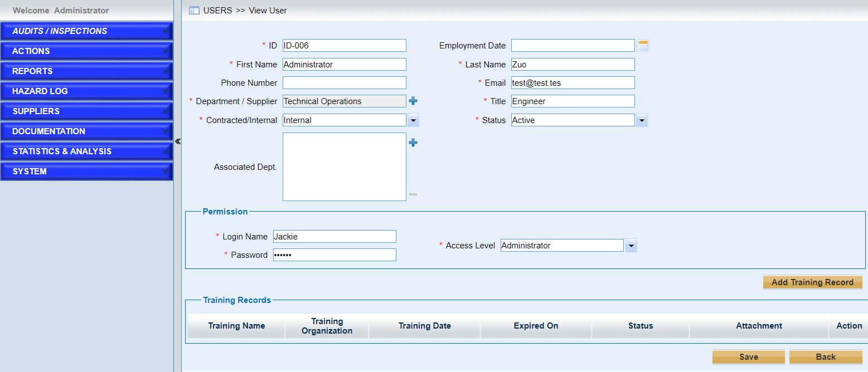Focus the Phone Number input field
The height and width of the screenshot is (372, 868).
[x=344, y=83]
